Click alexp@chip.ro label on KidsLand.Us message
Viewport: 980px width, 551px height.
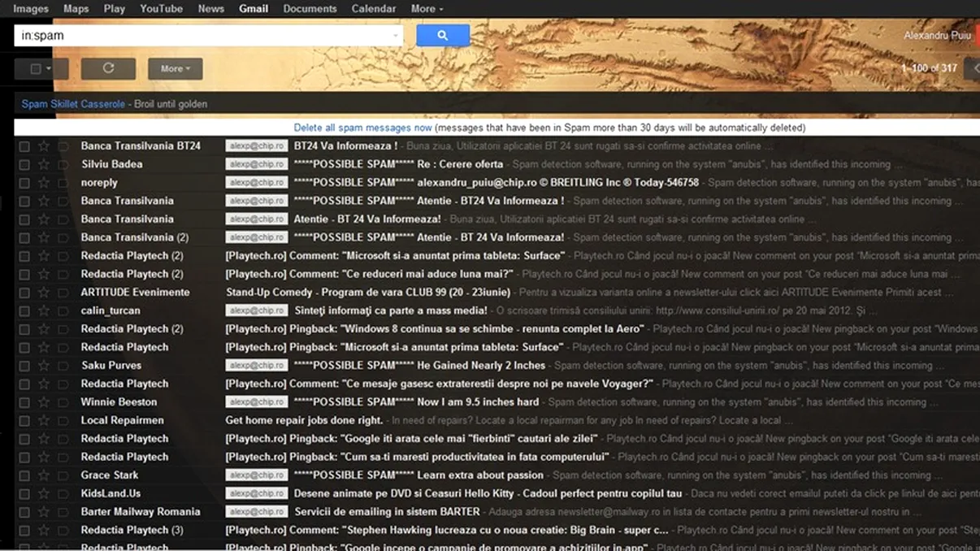(x=257, y=493)
